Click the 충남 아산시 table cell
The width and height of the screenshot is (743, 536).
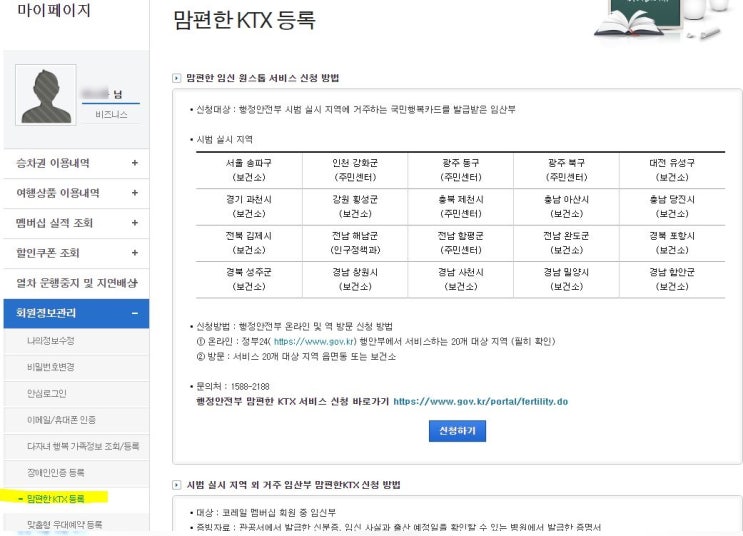click(x=566, y=207)
